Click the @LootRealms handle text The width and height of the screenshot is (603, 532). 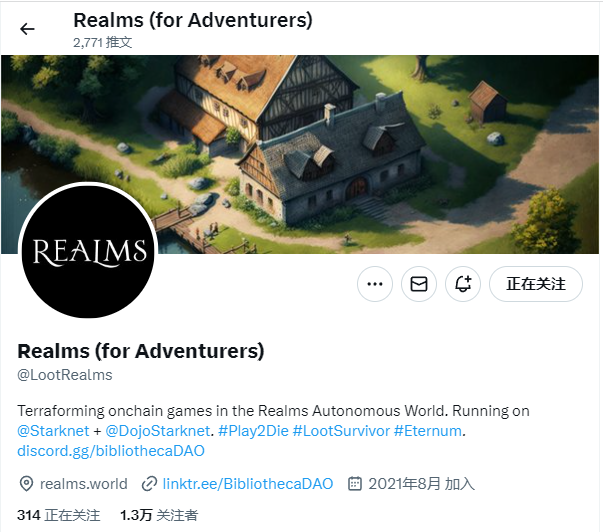pyautogui.click(x=65, y=375)
